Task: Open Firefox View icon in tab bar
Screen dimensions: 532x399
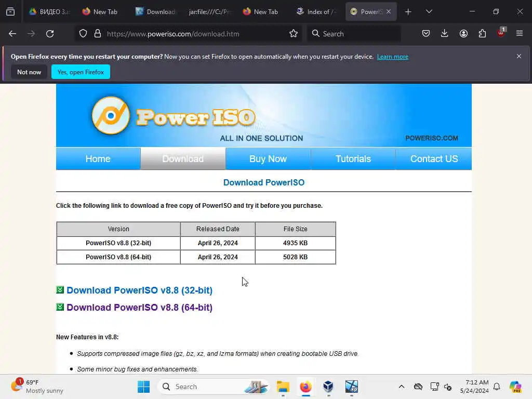Action: pos(10,11)
